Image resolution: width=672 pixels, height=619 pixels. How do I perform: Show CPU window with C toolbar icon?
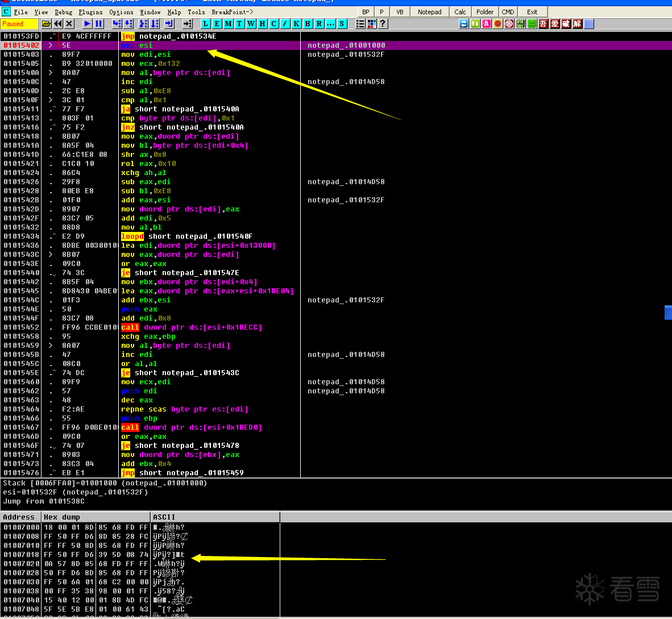(x=274, y=24)
